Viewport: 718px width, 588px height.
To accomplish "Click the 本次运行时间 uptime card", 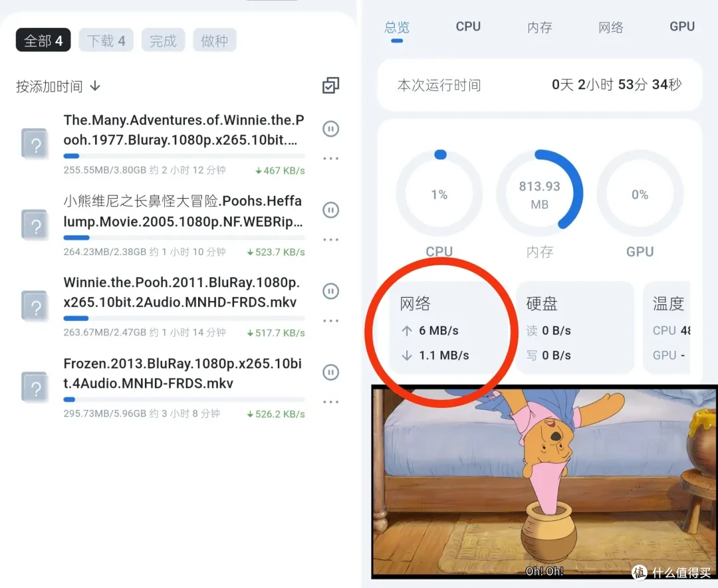I will point(539,85).
